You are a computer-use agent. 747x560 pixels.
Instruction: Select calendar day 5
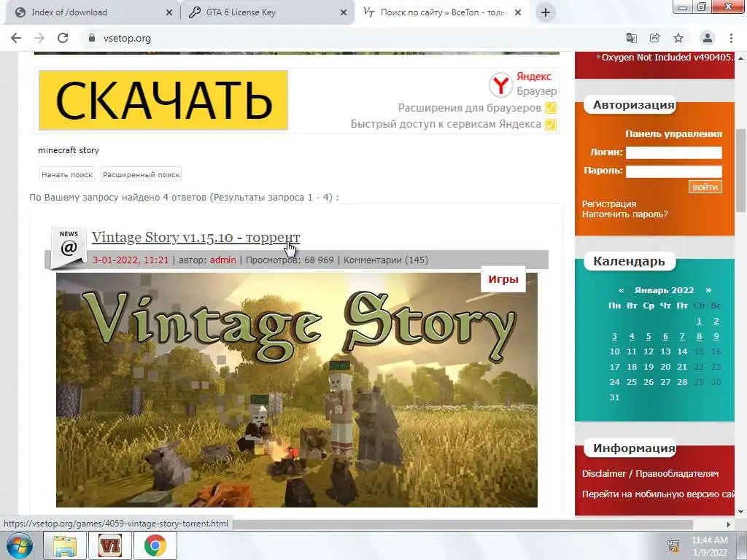click(649, 337)
